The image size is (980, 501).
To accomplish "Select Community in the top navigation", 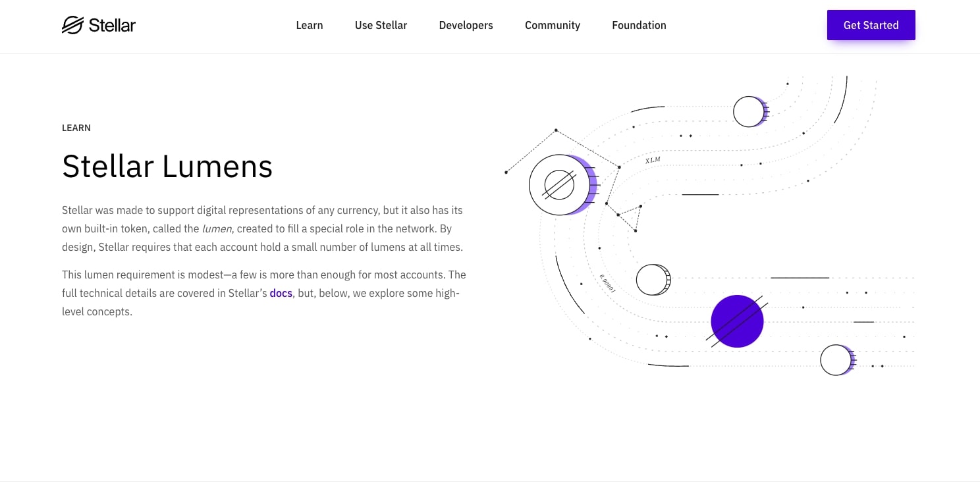I will click(x=552, y=25).
